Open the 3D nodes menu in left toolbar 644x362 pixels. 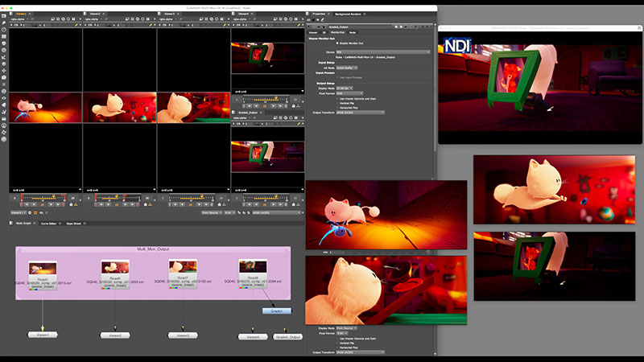pyautogui.click(x=4, y=77)
